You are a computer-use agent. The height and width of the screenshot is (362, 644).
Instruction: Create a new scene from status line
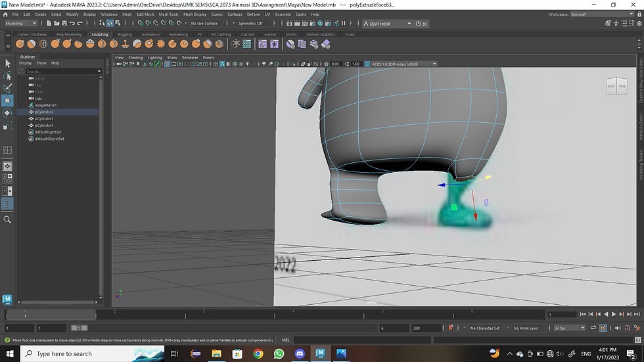(49, 24)
